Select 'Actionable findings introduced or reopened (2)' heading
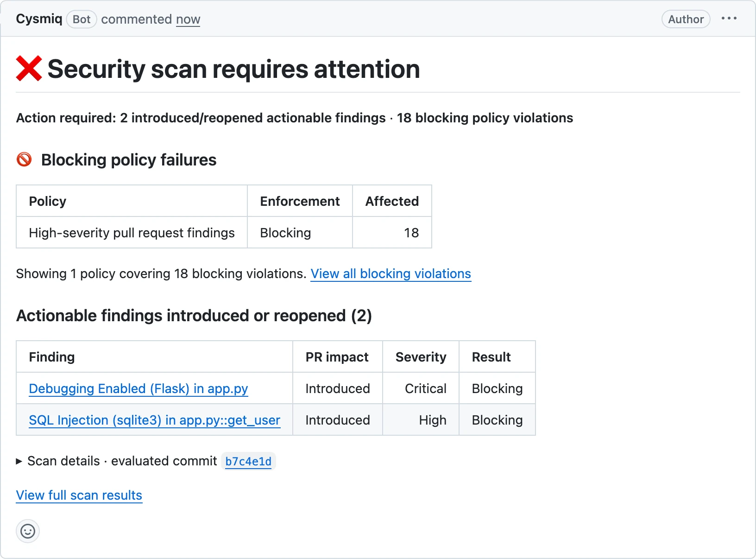The image size is (756, 559). pyautogui.click(x=194, y=316)
